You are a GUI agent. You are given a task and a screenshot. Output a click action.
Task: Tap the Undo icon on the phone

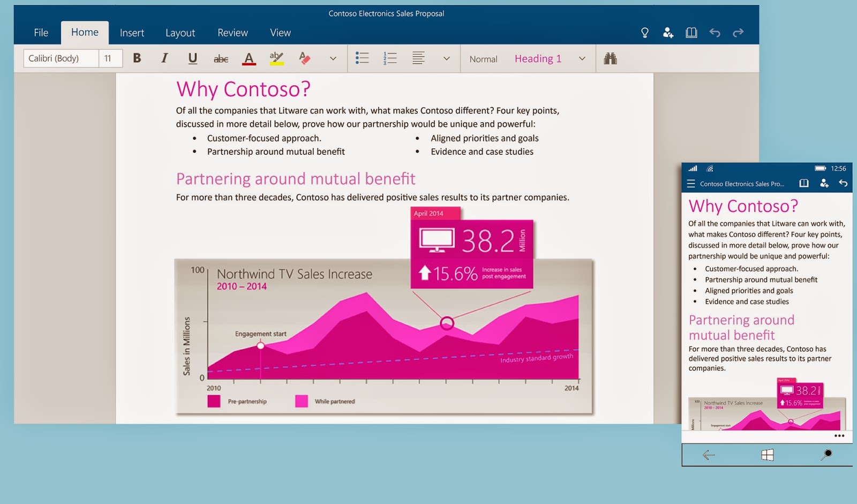pos(843,184)
